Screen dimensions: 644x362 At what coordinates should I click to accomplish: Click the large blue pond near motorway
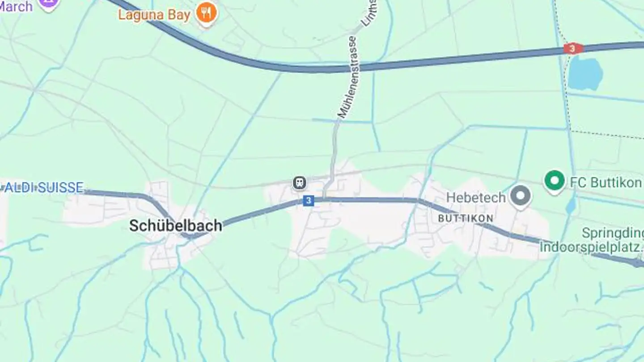(x=585, y=73)
